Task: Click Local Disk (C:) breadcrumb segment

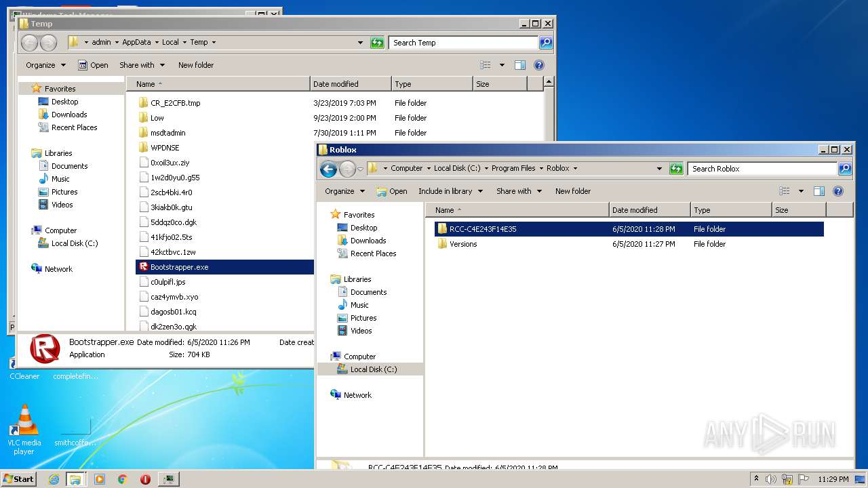Action: click(x=457, y=168)
